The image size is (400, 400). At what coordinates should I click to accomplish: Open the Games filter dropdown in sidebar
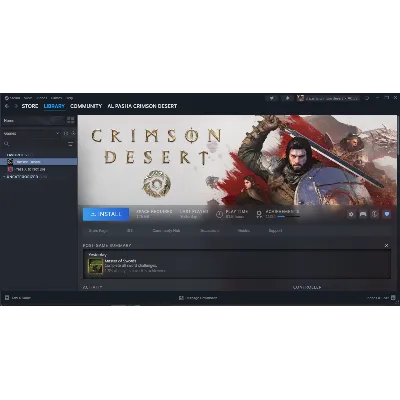[x=31, y=133]
